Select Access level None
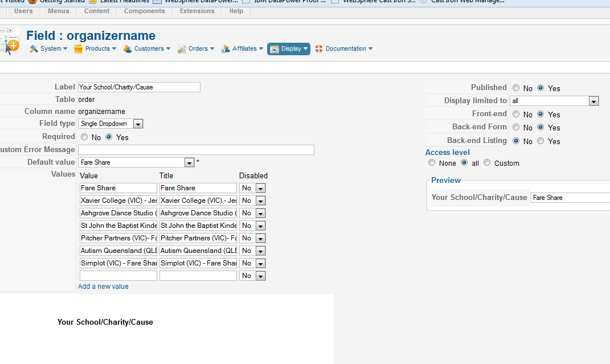610x364 pixels. coord(431,162)
